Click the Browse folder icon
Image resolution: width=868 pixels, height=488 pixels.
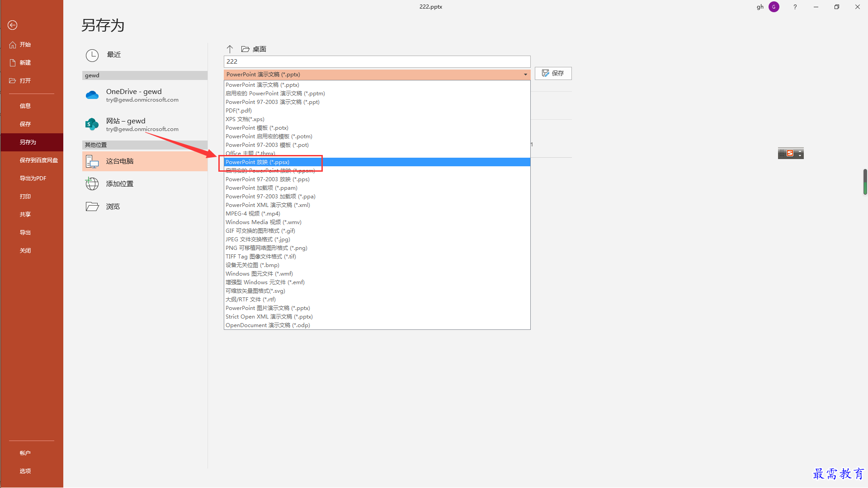pyautogui.click(x=92, y=206)
